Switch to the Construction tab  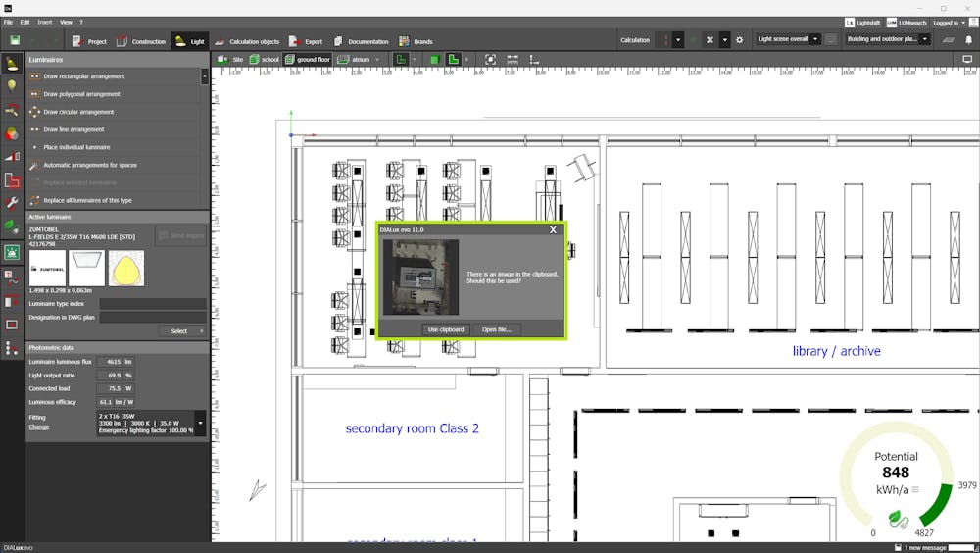pos(141,41)
